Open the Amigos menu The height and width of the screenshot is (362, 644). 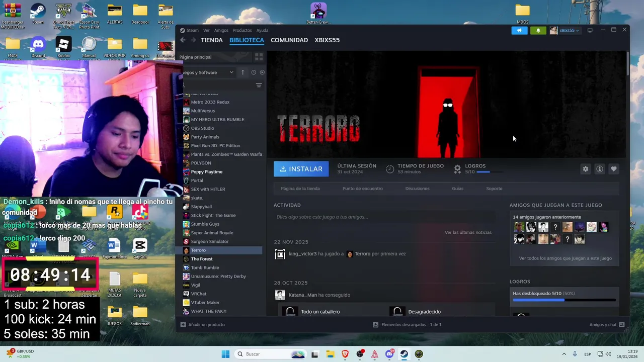[221, 30]
